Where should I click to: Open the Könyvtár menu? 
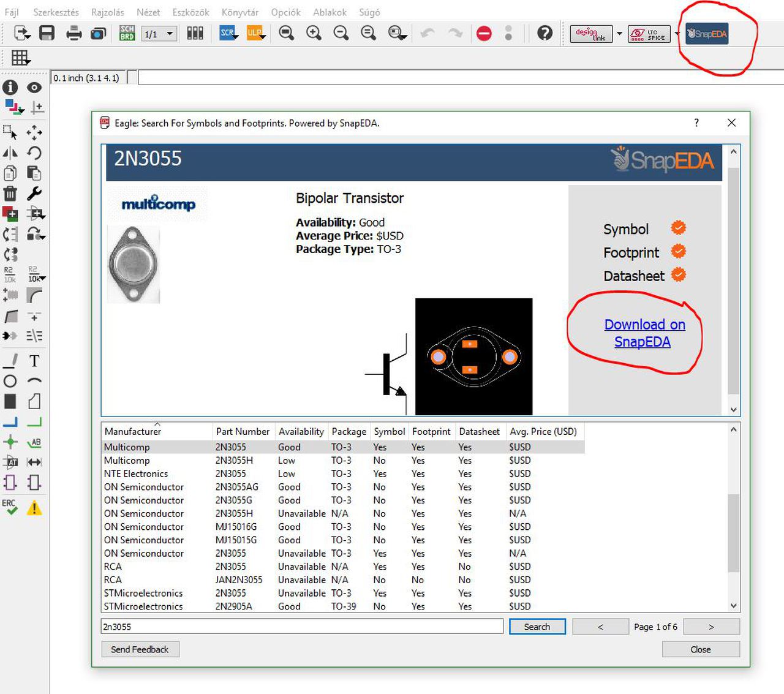pyautogui.click(x=239, y=12)
